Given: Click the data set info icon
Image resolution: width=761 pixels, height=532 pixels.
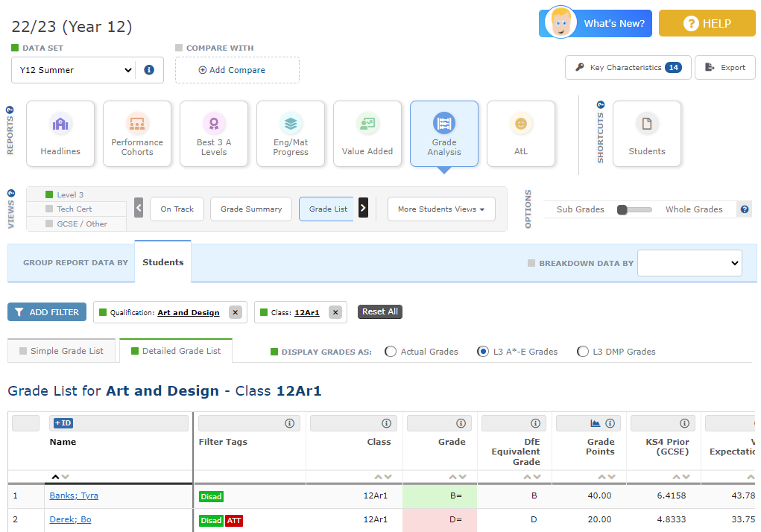Looking at the screenshot, I should [x=149, y=70].
